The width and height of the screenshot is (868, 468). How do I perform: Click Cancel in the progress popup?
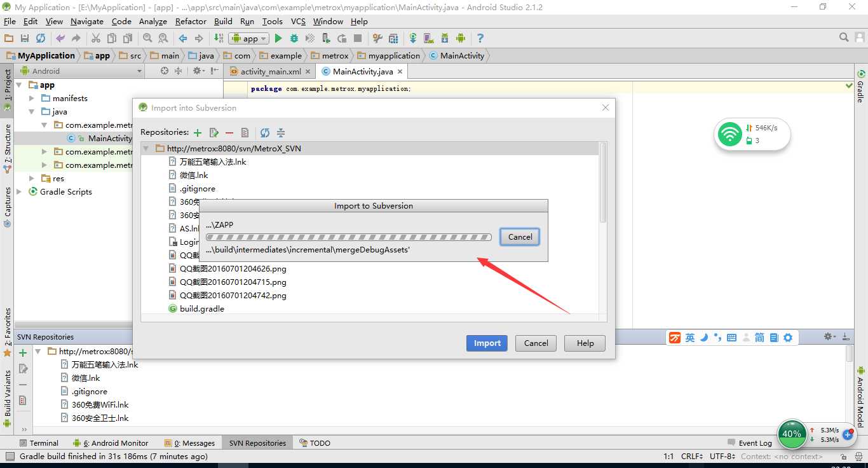coord(520,237)
